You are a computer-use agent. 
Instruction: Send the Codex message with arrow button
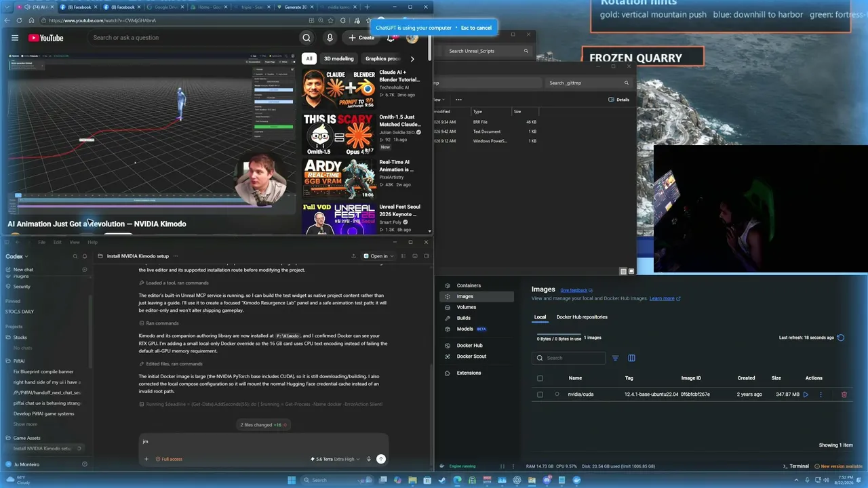[381, 459]
